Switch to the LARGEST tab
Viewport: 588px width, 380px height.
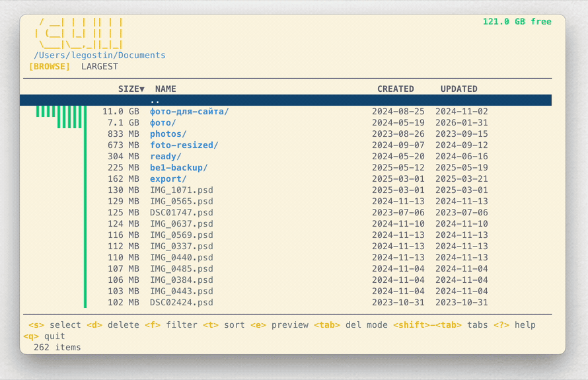(x=100, y=66)
